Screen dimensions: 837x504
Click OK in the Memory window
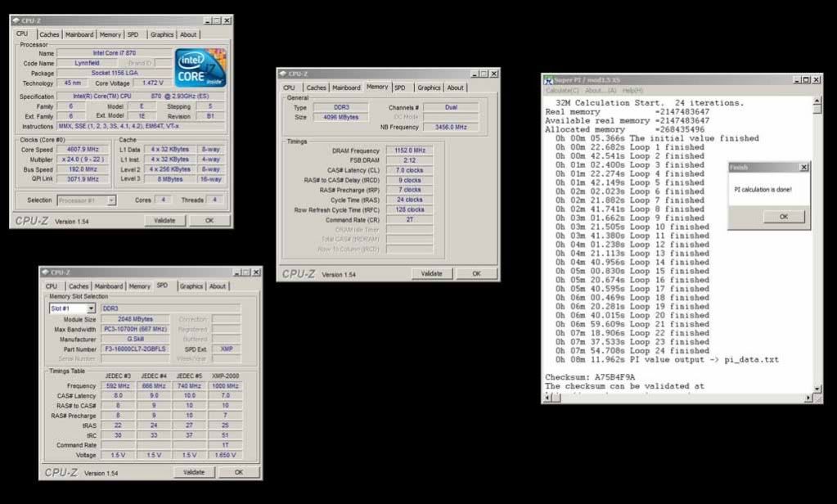[476, 273]
